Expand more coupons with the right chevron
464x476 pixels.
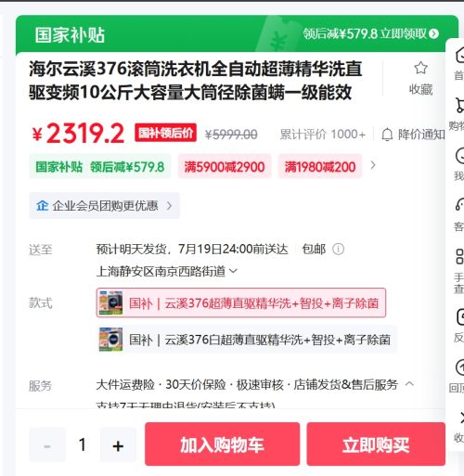[373, 165]
